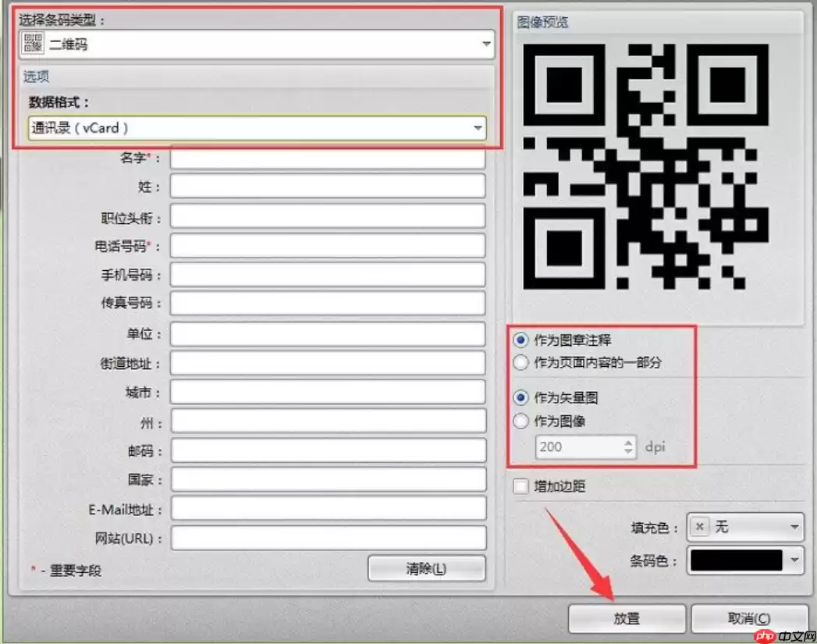Open the 选择条码类型 barcode type dropdown
Image resolution: width=817 pixels, height=644 pixels.
(486, 44)
